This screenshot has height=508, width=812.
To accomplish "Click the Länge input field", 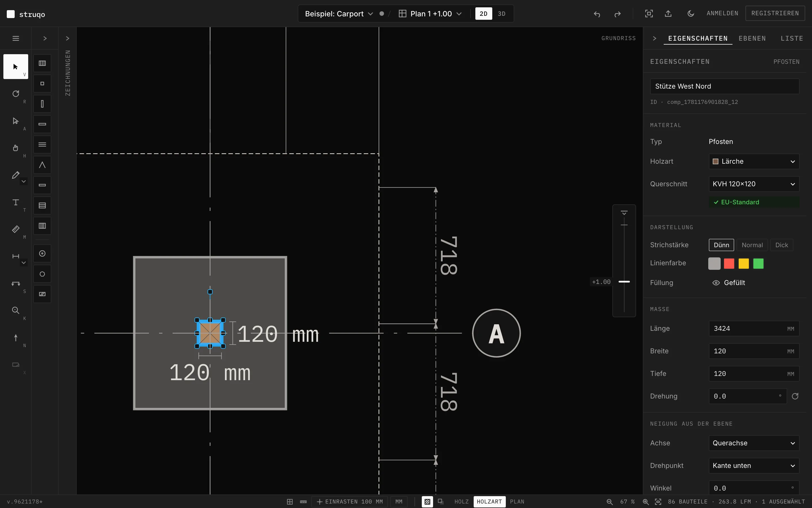I will (x=754, y=329).
